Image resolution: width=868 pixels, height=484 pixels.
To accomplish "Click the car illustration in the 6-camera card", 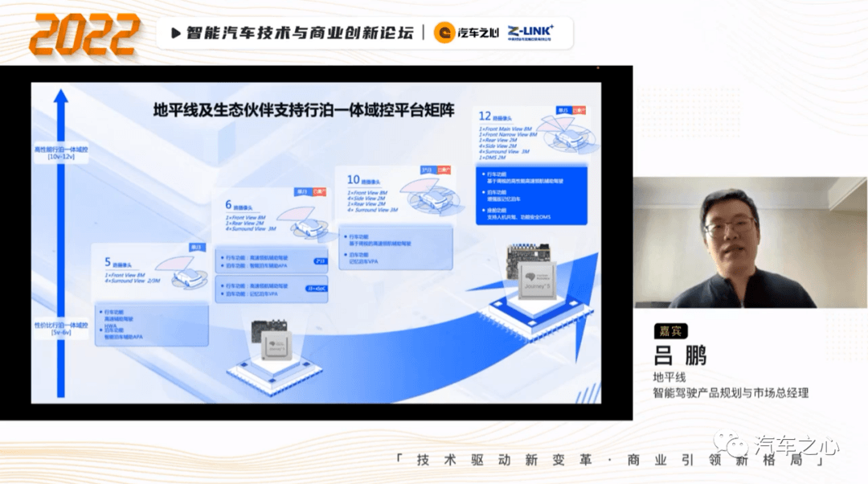I will 305,224.
